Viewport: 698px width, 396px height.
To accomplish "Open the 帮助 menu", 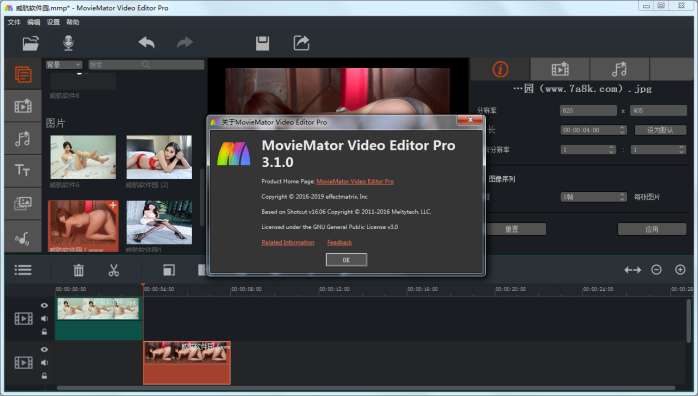I will tap(73, 22).
